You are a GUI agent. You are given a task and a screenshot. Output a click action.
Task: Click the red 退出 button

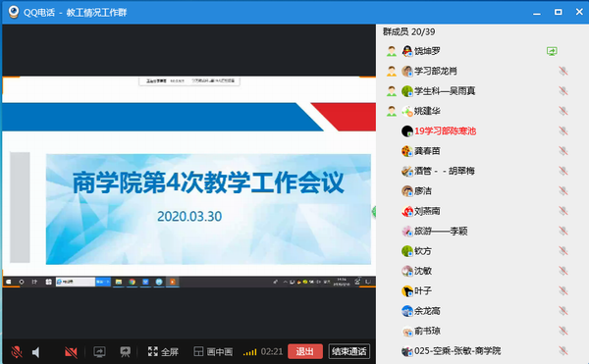305,351
